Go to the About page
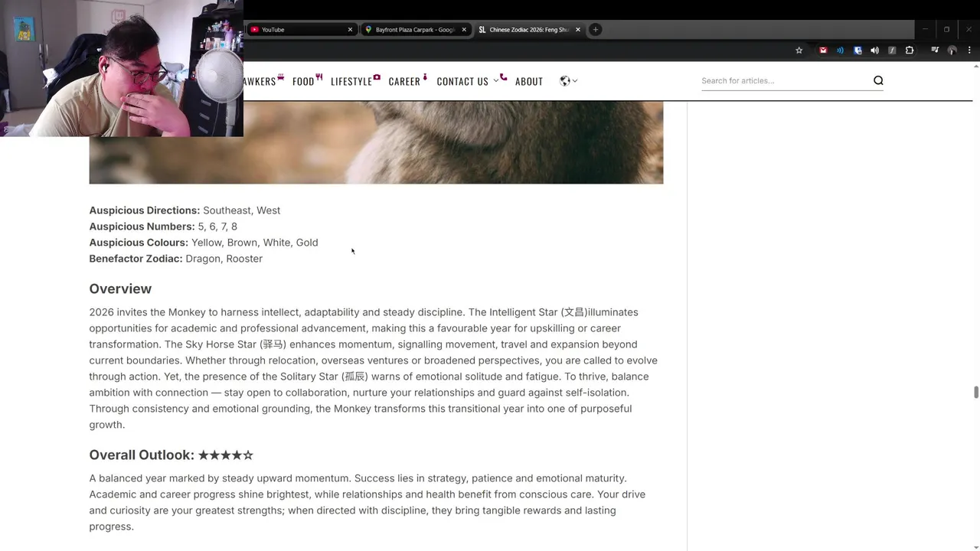 click(x=529, y=81)
